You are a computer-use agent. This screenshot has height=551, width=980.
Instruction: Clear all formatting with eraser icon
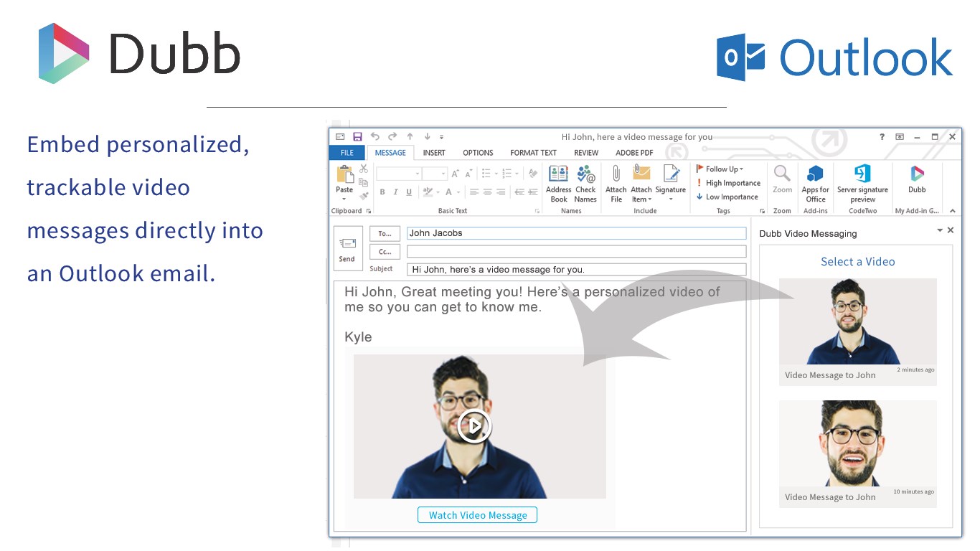tap(532, 173)
